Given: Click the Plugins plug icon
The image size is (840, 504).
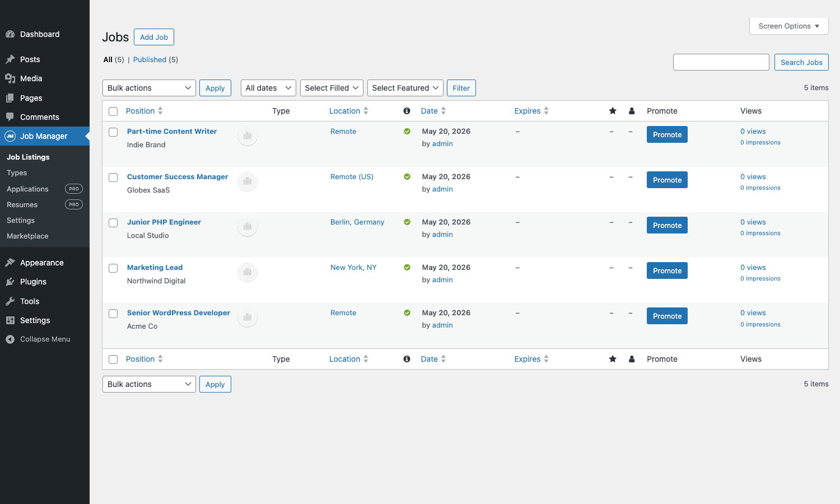Looking at the screenshot, I should (10, 282).
